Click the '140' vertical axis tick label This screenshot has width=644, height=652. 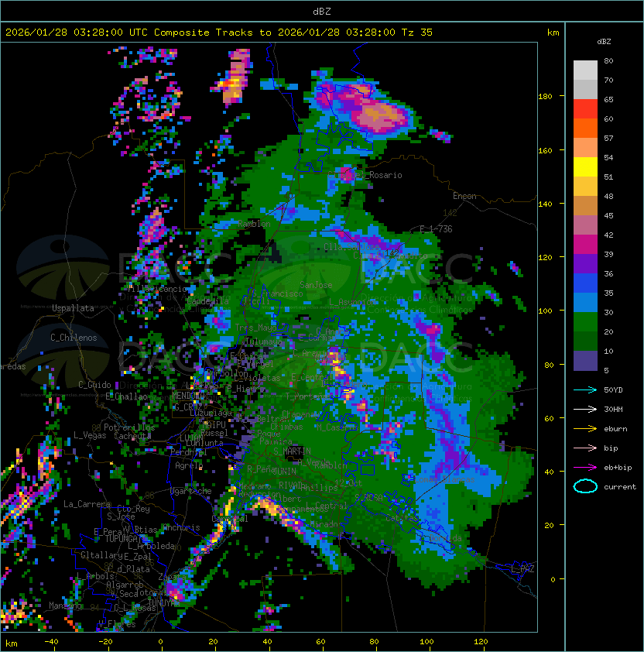[545, 204]
